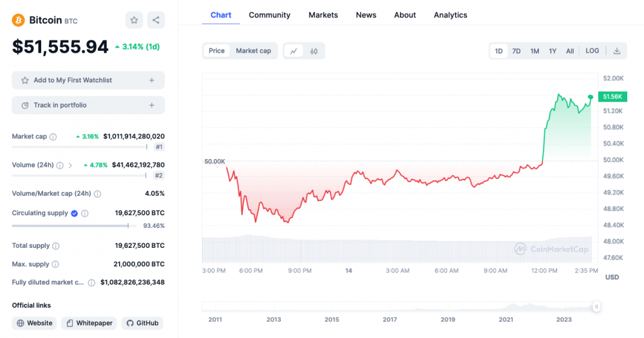
Task: Switch to the Analytics tab
Action: [450, 15]
